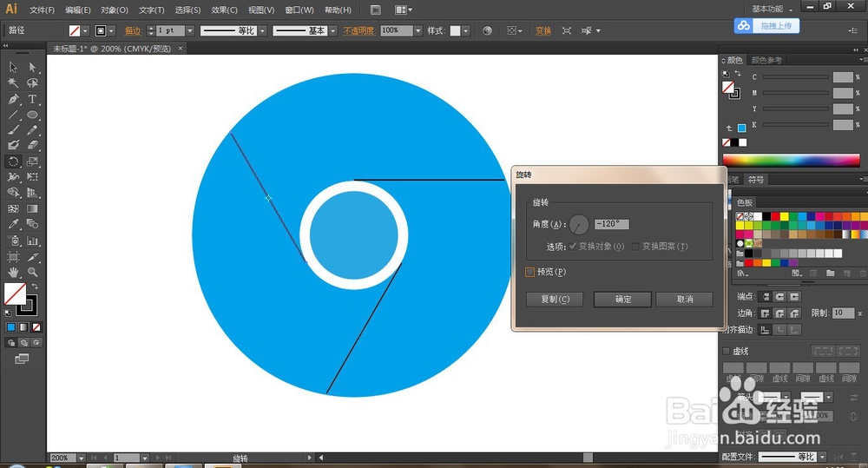Select the Hand tool
The width and height of the screenshot is (868, 468).
[13, 273]
